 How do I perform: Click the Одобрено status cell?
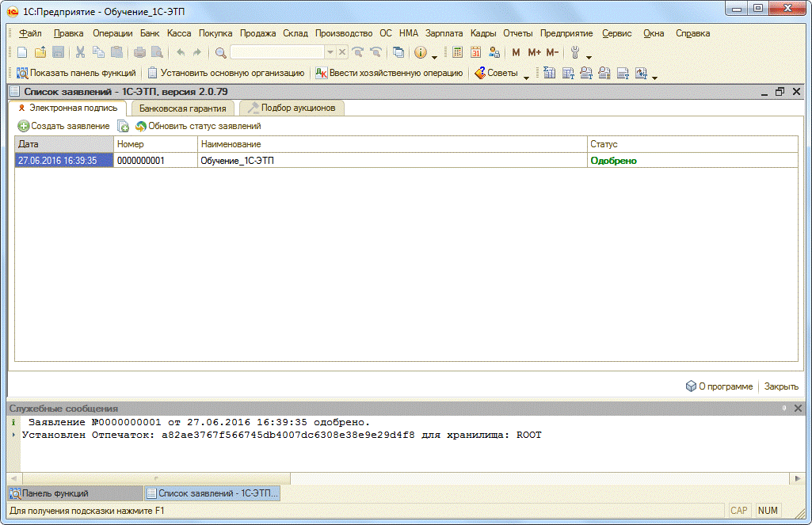(x=692, y=161)
